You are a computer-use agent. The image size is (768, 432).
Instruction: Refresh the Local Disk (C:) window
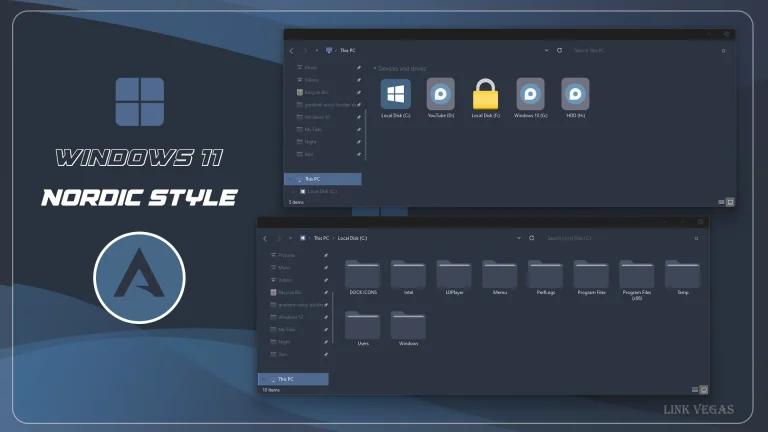(x=531, y=238)
